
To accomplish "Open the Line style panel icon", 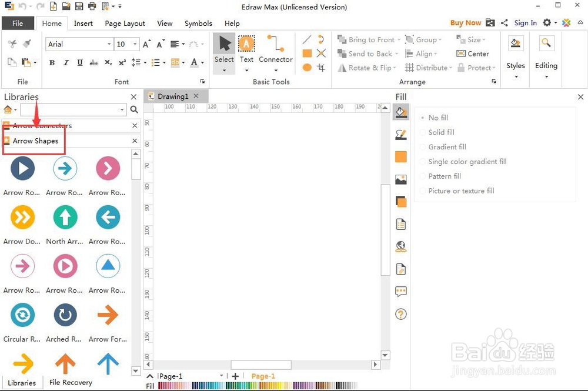I will click(401, 135).
